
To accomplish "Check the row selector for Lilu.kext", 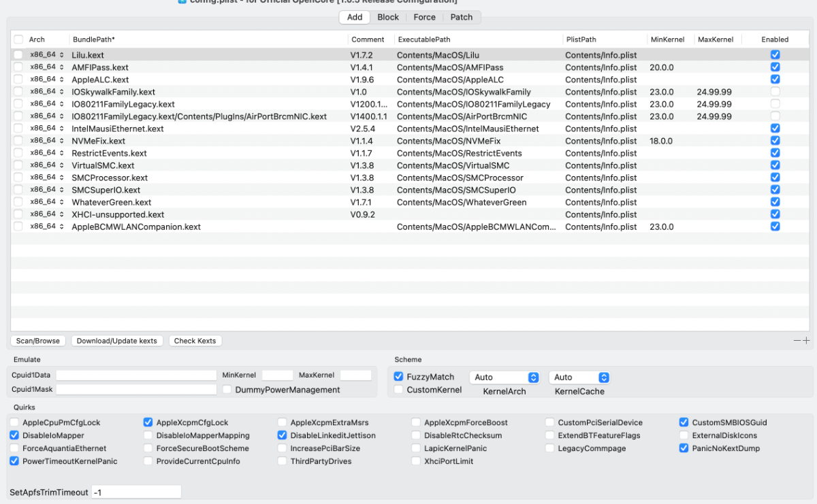I will tap(18, 54).
